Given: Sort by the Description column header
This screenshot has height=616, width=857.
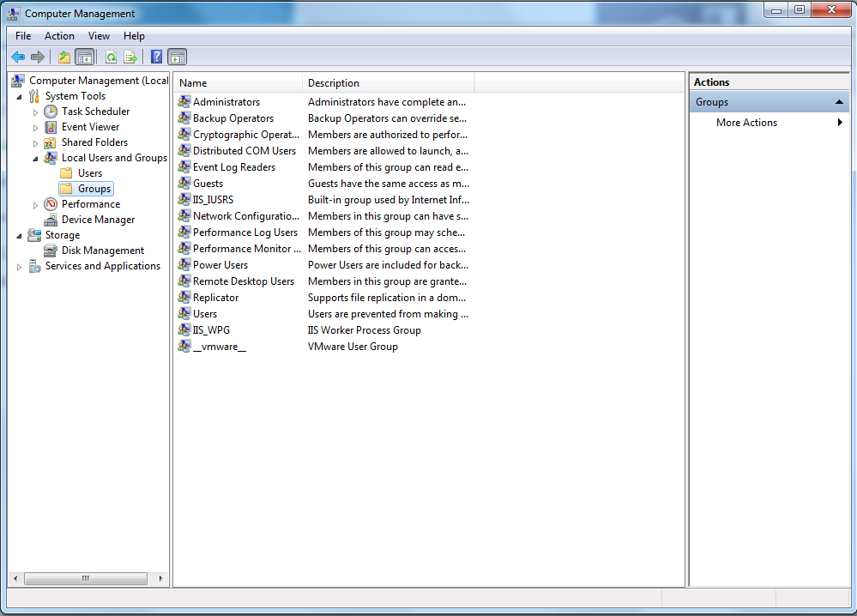Looking at the screenshot, I should (x=389, y=83).
